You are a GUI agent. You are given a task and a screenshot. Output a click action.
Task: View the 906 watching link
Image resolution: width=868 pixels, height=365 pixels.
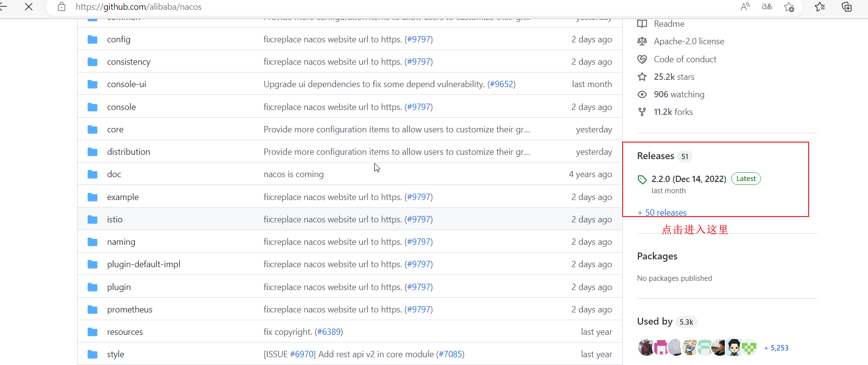679,94
